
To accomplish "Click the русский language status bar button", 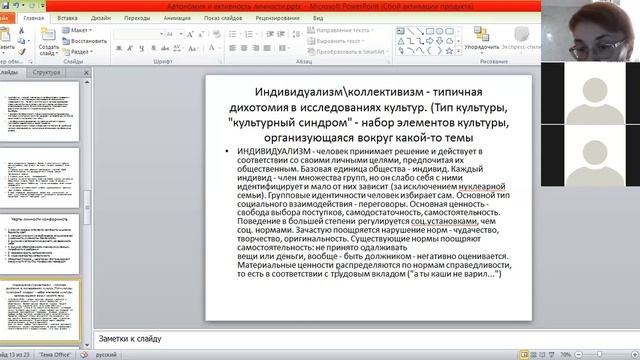I will click(x=106, y=355).
